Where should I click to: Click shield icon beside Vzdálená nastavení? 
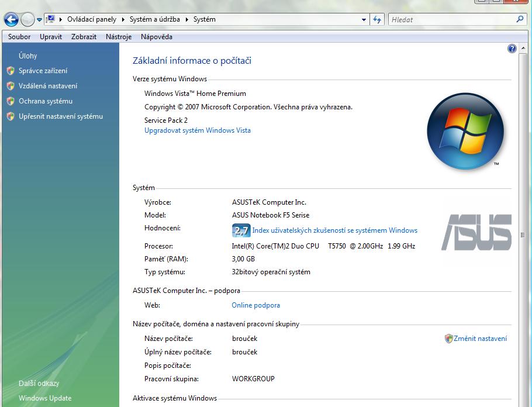click(11, 86)
